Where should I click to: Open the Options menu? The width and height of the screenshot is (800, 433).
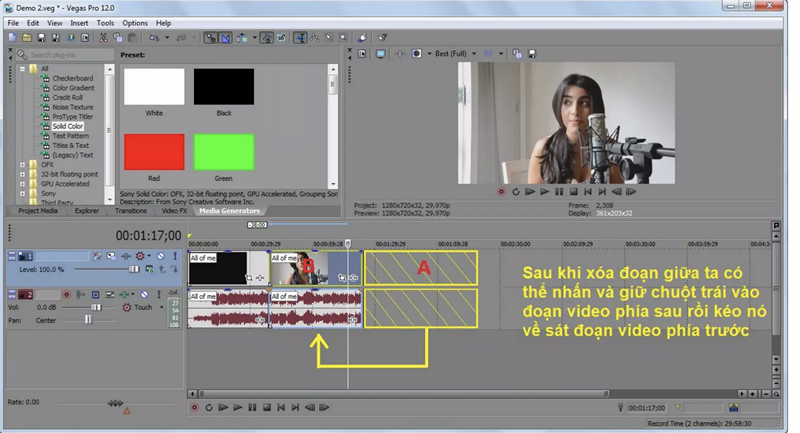(x=135, y=23)
